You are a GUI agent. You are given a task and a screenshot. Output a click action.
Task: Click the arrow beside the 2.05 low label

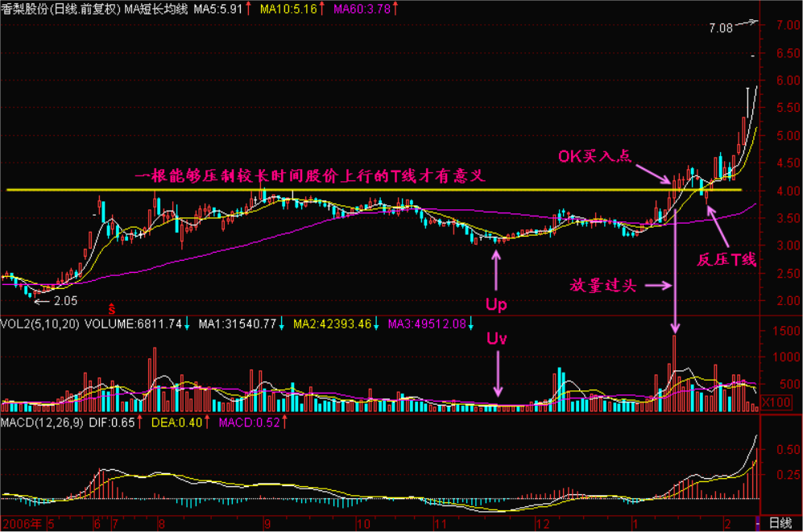point(42,301)
